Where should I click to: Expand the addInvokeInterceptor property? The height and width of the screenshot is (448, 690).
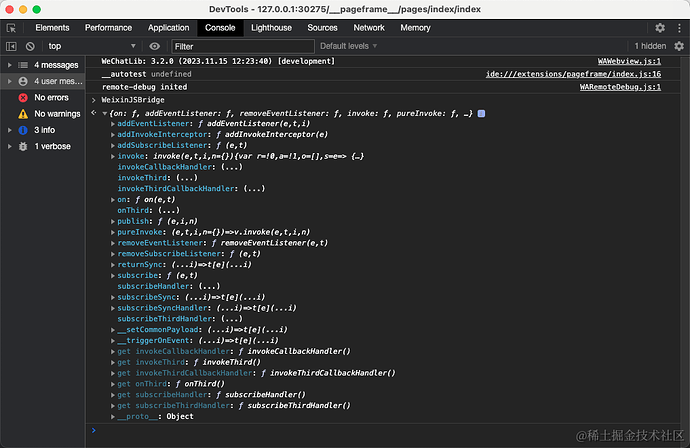113,135
